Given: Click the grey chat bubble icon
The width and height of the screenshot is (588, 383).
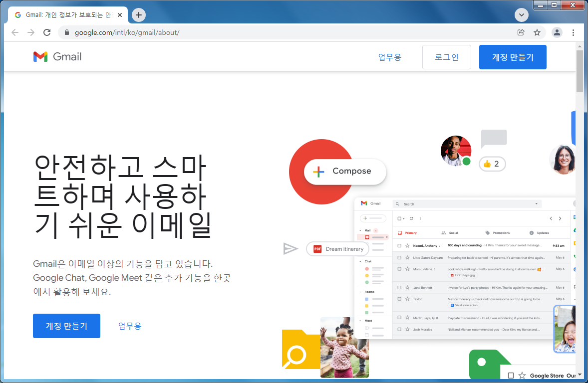Looking at the screenshot, I should pos(494,139).
